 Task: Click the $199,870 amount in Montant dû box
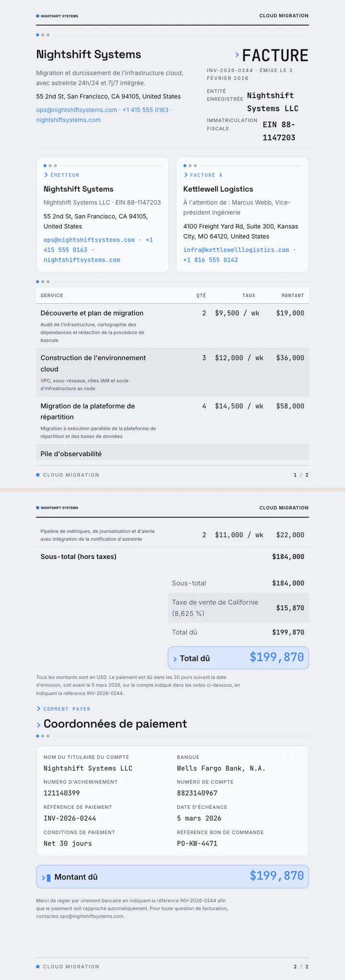(x=277, y=876)
